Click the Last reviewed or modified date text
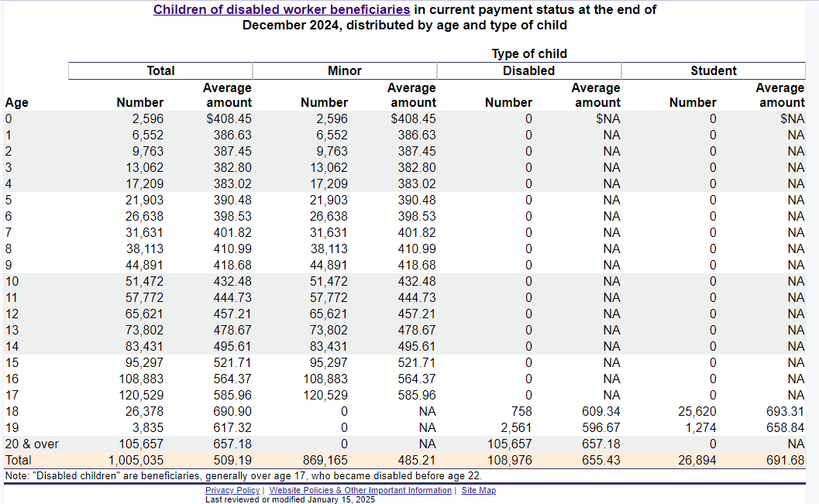Image resolution: width=819 pixels, height=504 pixels. (x=290, y=499)
